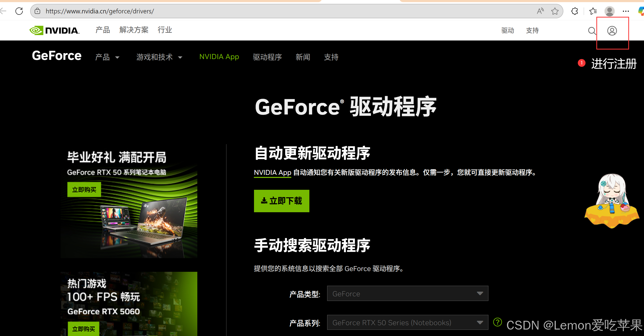Click the help question mark beside 产品系列
The width and height of the screenshot is (644, 336).
pyautogui.click(x=497, y=322)
